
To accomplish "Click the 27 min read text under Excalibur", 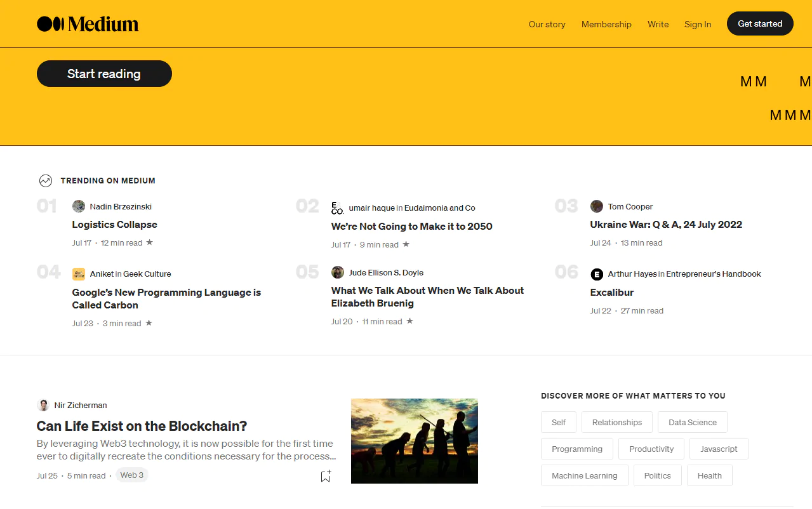I will (642, 311).
